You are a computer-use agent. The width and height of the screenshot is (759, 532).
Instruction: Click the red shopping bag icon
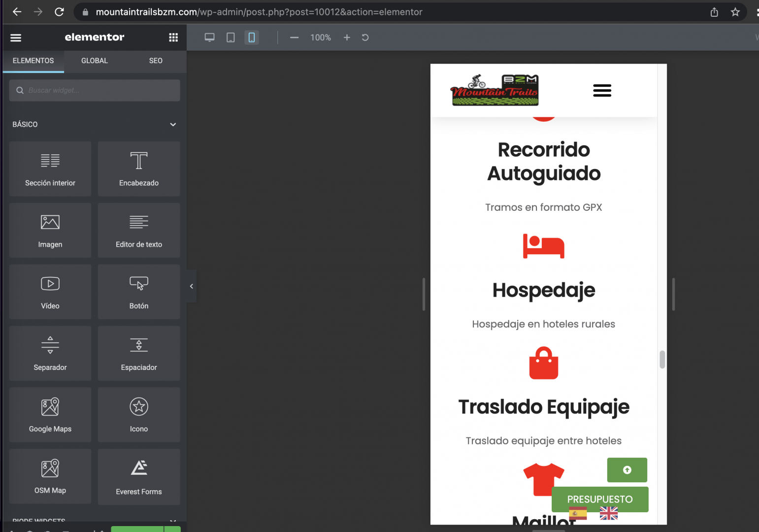(x=544, y=363)
